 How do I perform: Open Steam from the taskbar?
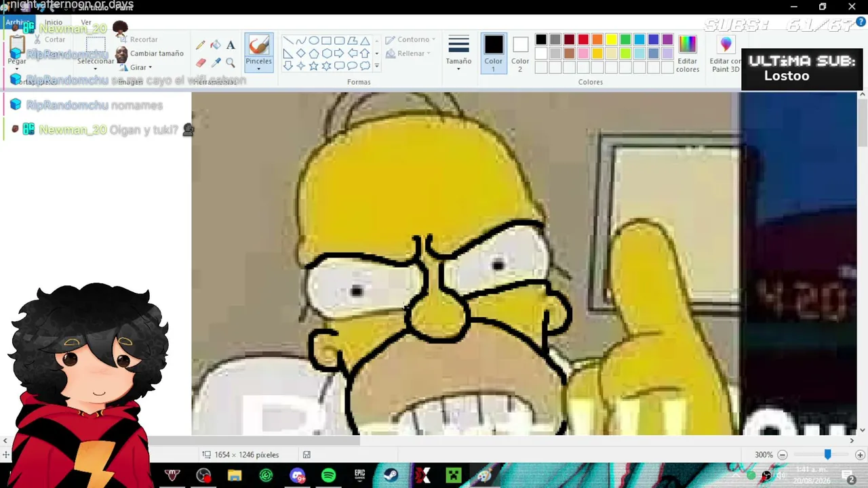tap(391, 476)
